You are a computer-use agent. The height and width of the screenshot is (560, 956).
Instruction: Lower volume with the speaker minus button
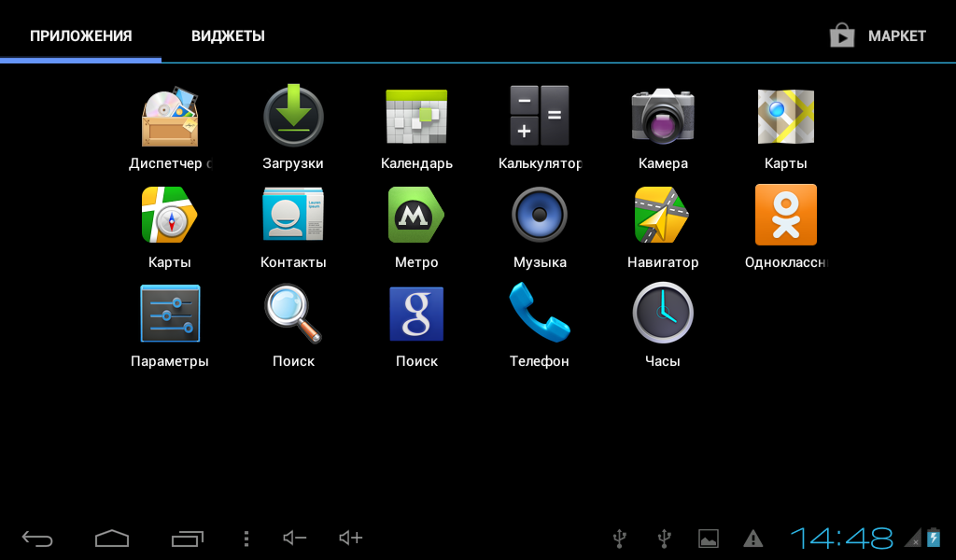(x=295, y=538)
